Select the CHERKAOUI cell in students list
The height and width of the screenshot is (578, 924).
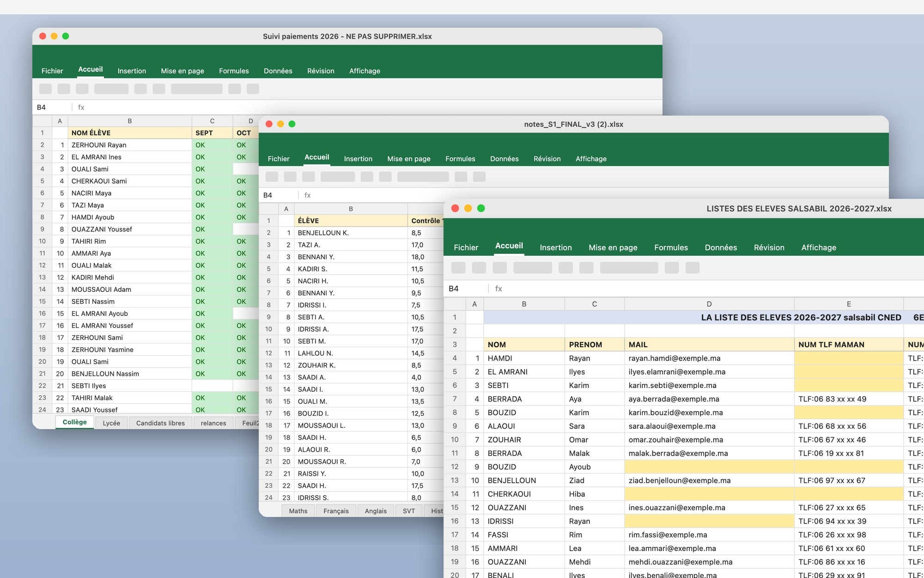[x=524, y=494]
